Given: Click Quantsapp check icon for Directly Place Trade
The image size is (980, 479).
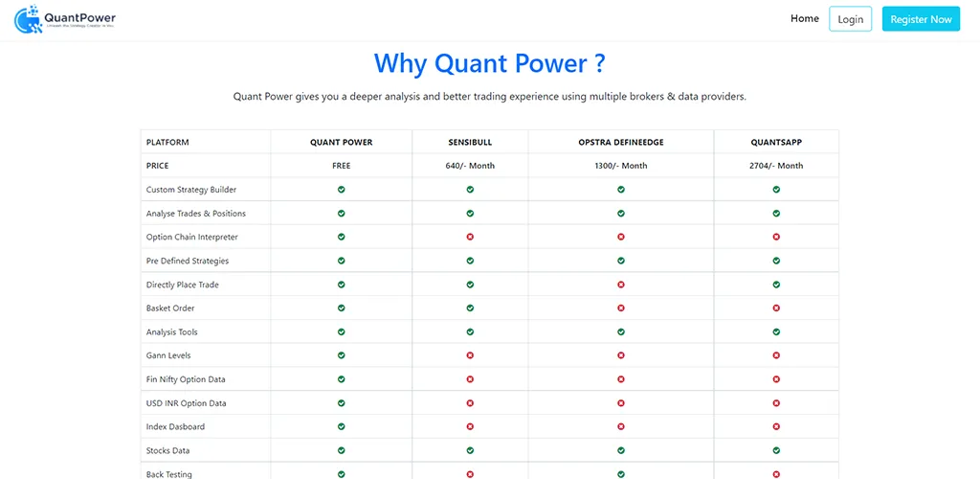Looking at the screenshot, I should pyautogui.click(x=776, y=285).
